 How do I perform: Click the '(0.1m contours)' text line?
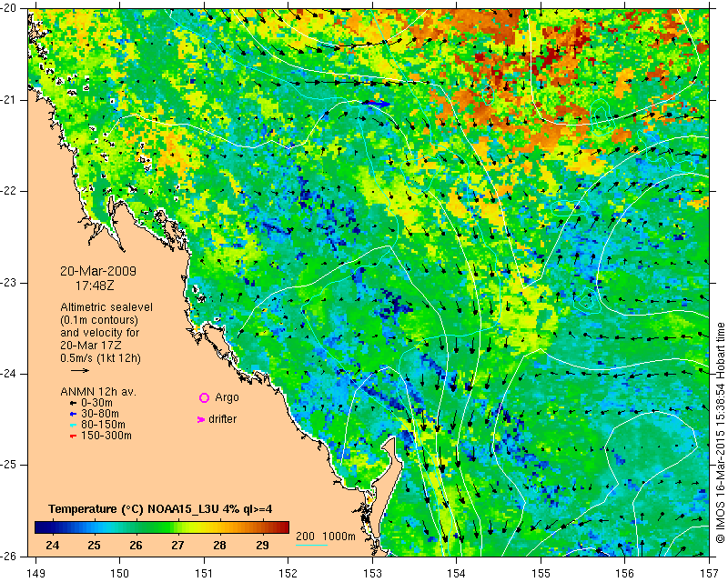pyautogui.click(x=99, y=320)
